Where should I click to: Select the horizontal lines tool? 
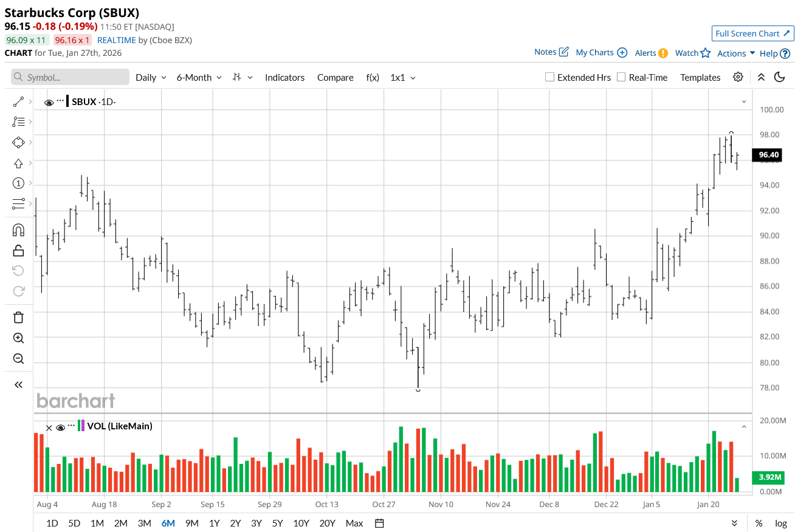point(18,203)
